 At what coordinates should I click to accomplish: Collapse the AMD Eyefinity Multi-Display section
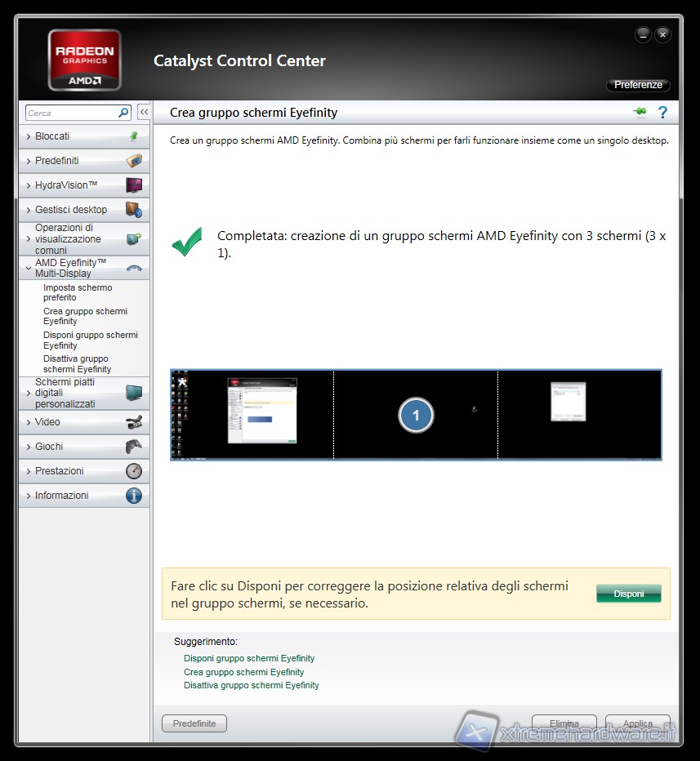(29, 268)
